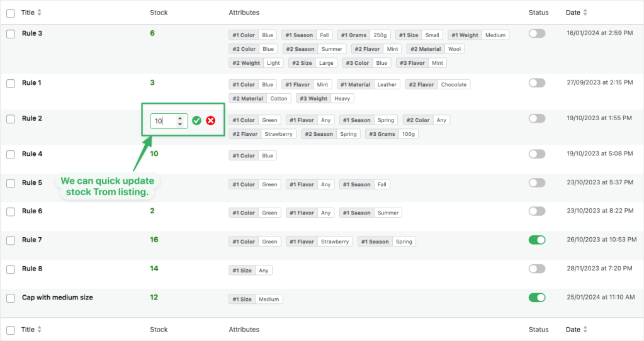This screenshot has width=644, height=341.
Task: Check the select-all checkbox in bottom footer
Action: 11,330
